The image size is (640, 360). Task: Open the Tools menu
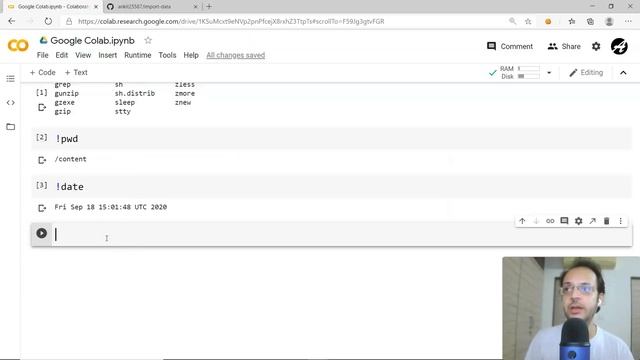(167, 55)
